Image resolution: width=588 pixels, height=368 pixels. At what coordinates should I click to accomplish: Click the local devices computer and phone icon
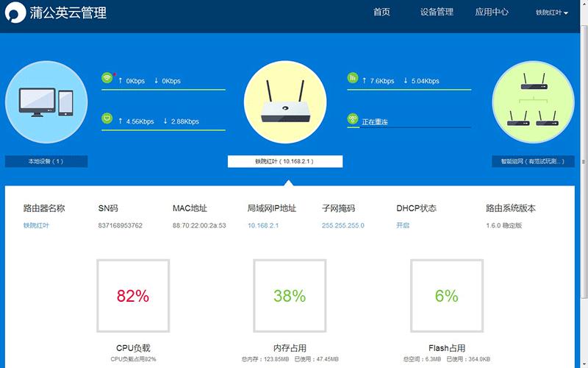[x=46, y=102]
